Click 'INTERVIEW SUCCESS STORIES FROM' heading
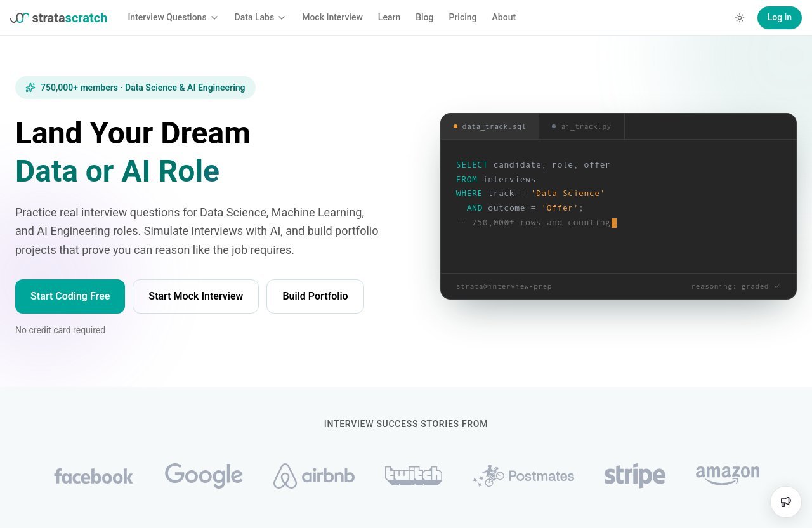The image size is (812, 528). (406, 424)
